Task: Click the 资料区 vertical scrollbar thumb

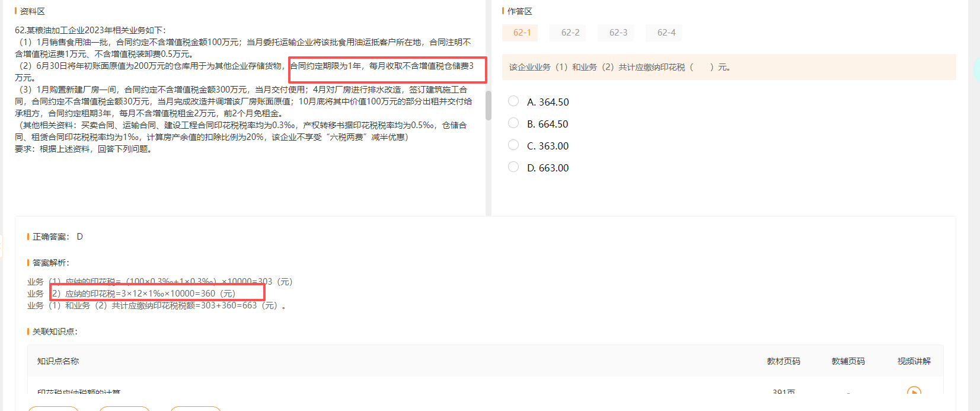Action: [x=488, y=106]
